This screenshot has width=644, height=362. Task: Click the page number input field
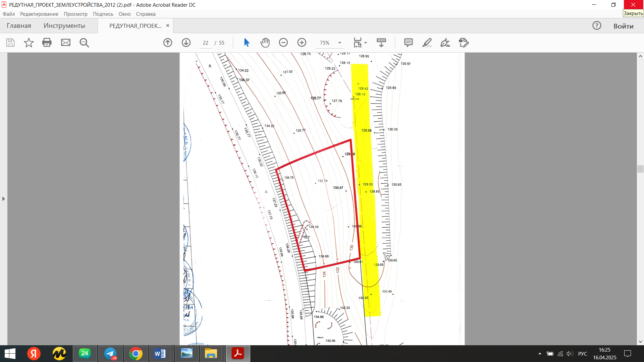pyautogui.click(x=205, y=43)
